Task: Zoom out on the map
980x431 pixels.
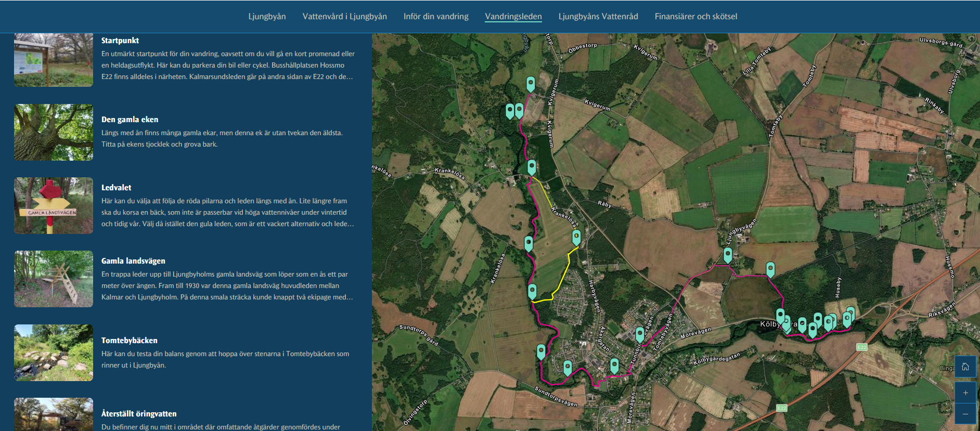Action: pyautogui.click(x=965, y=414)
